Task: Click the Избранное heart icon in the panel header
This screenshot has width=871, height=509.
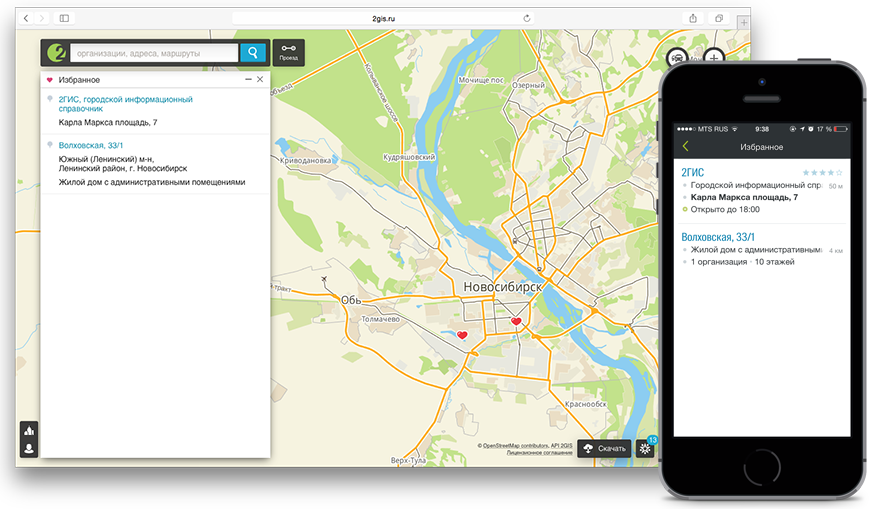Action: [x=49, y=80]
